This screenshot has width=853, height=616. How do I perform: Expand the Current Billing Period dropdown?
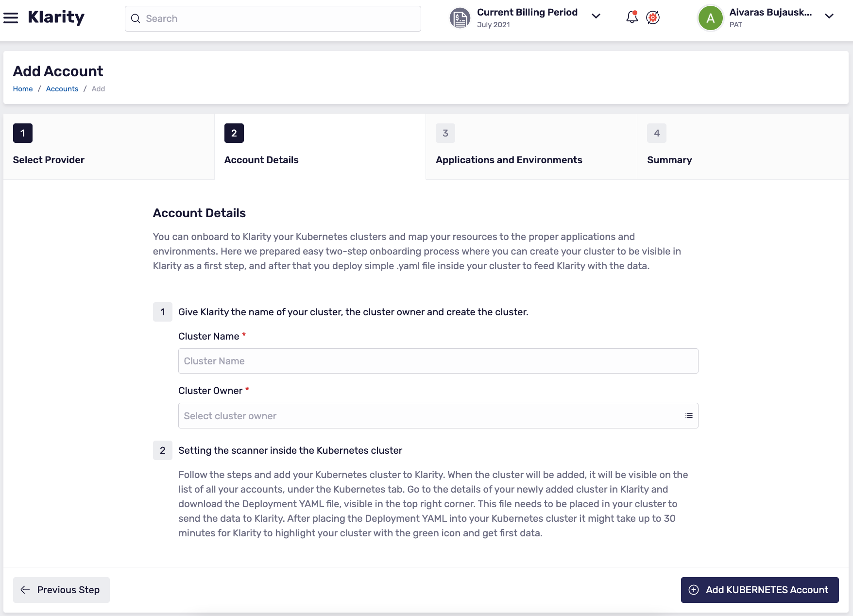tap(596, 16)
